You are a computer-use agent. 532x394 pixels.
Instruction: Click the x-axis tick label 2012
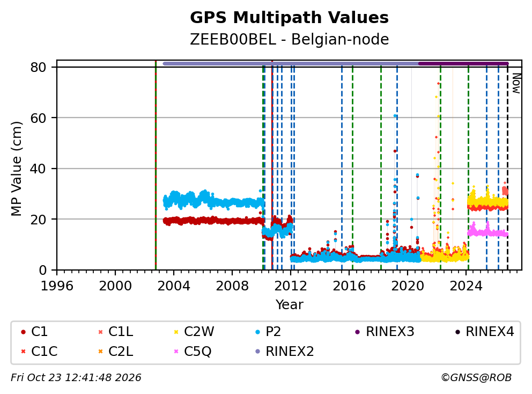pos(291,286)
